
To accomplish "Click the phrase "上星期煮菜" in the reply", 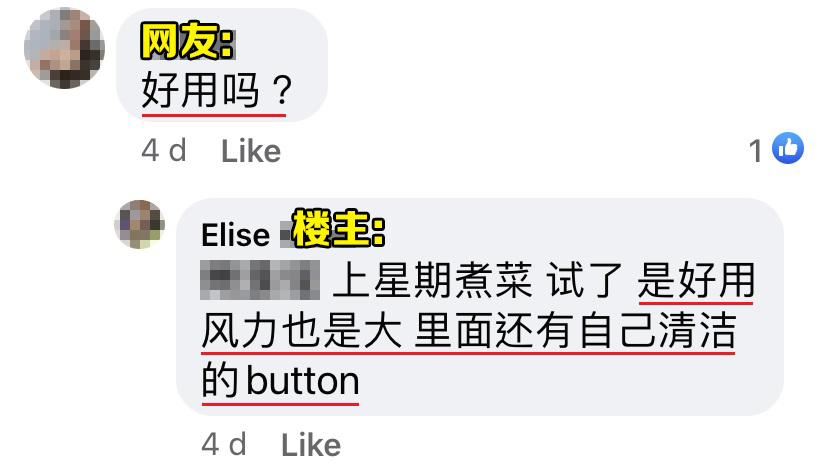I will pyautogui.click(x=432, y=280).
